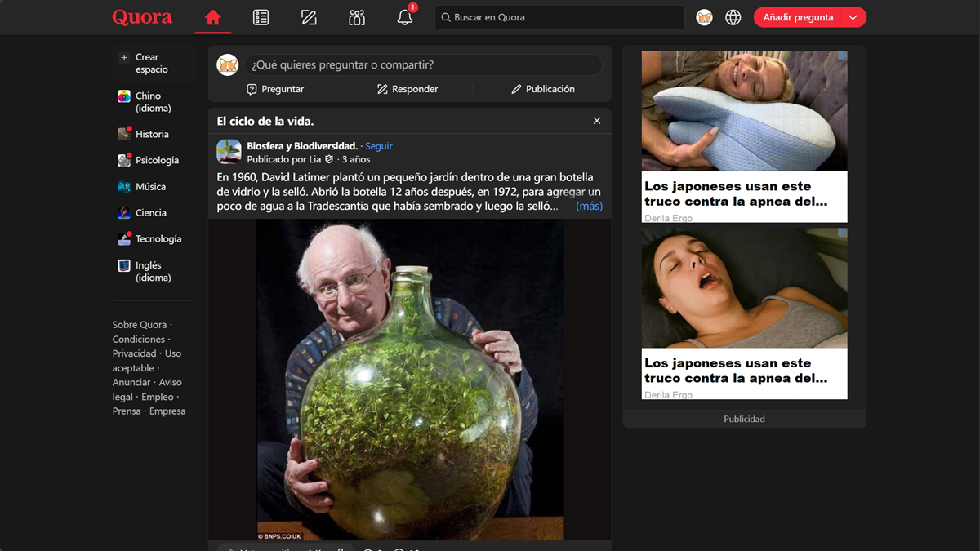This screenshot has width=980, height=551.
Task: Click the profile avatar in top bar
Action: pos(704,17)
